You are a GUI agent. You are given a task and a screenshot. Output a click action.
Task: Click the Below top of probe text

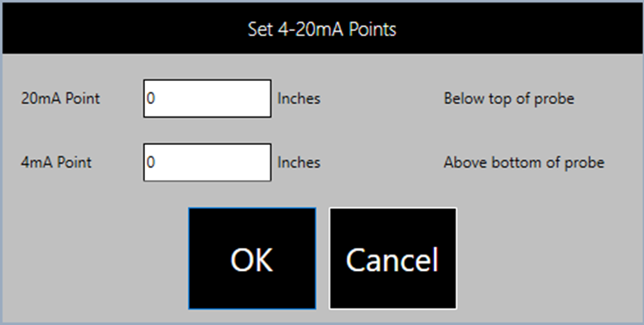click(509, 98)
